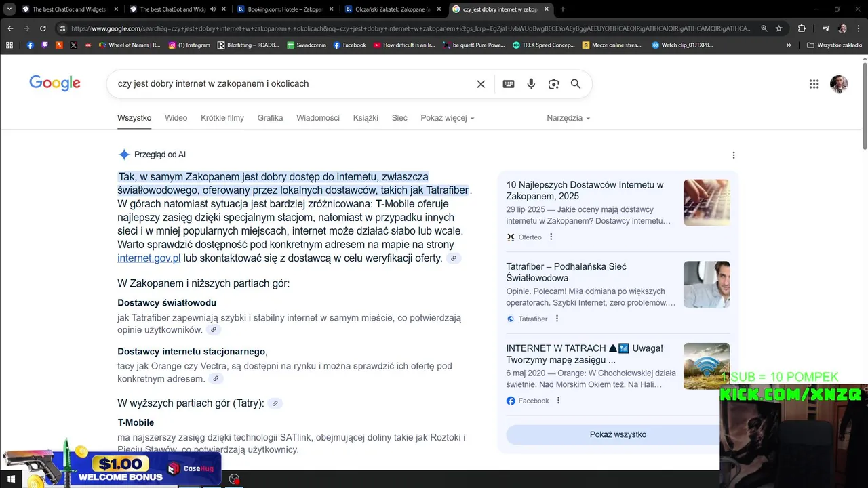The height and width of the screenshot is (488, 868).
Task: Open the Twitch bookmark icon
Action: click(45, 45)
